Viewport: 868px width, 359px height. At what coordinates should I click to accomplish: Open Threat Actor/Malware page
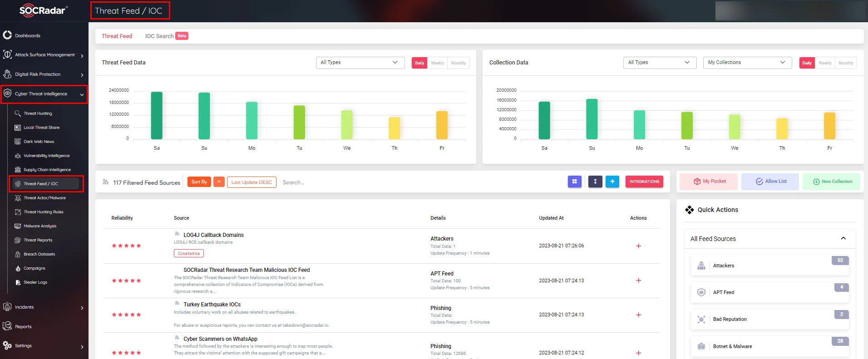(44, 198)
